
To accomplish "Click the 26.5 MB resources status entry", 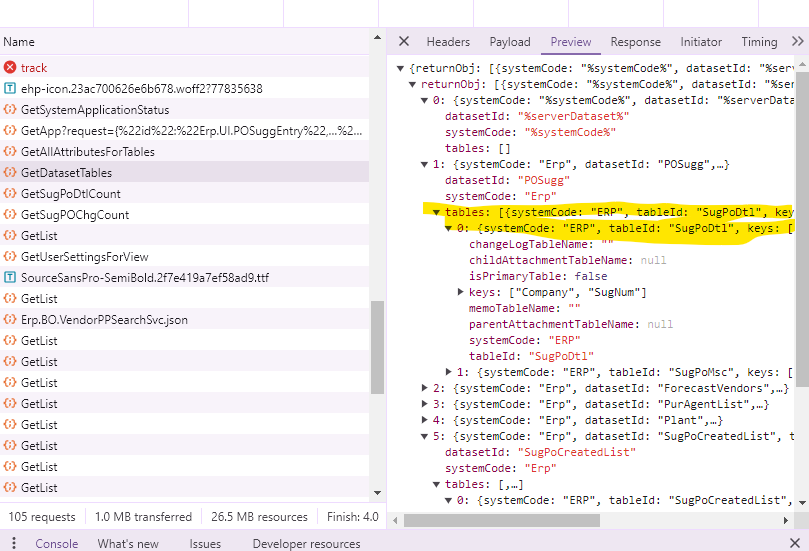I will point(259,516).
